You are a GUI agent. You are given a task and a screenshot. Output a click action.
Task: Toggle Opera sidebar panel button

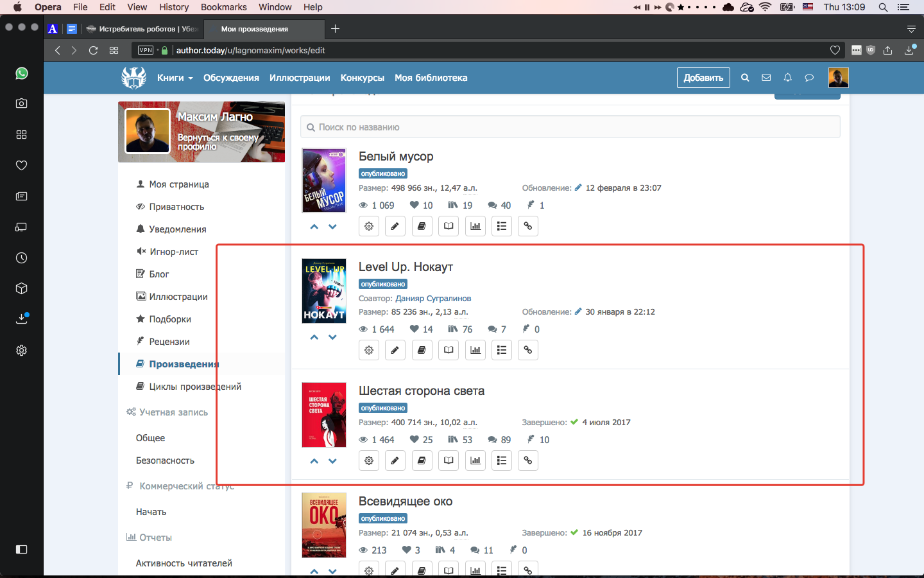[x=22, y=549]
